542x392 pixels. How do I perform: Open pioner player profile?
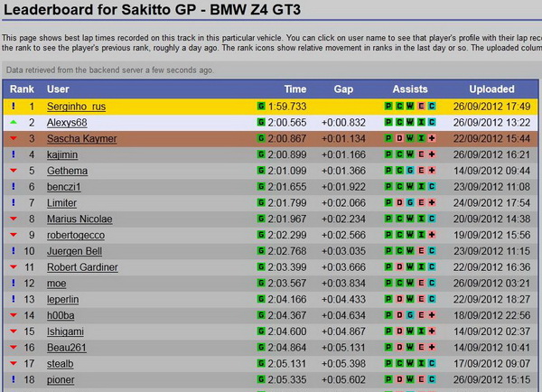click(x=61, y=380)
